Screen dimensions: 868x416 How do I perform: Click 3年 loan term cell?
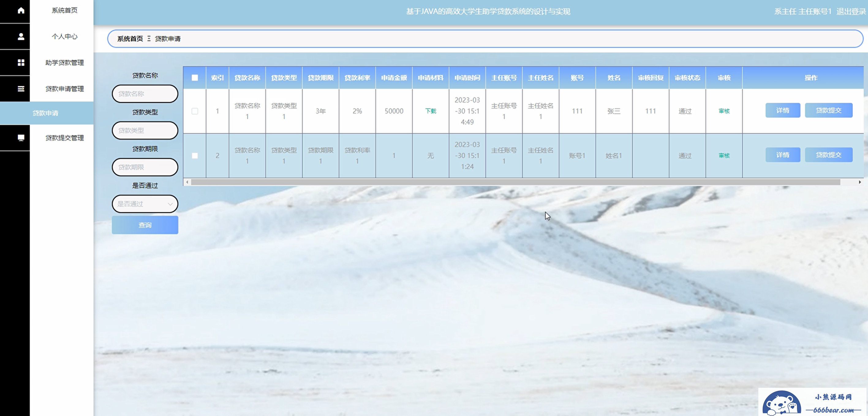tap(320, 111)
